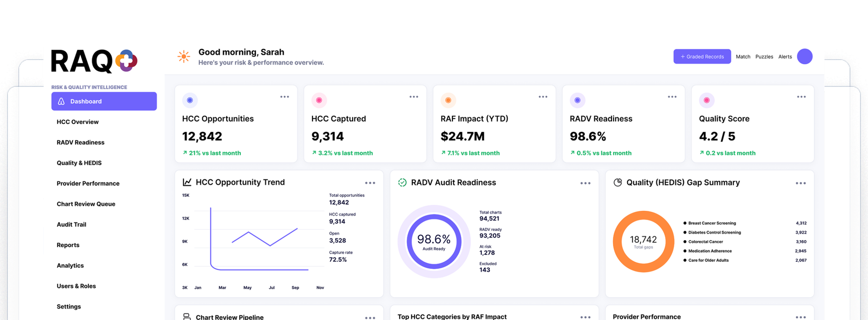Viewport: 868px width, 320px height.
Task: Click the 98.6% Audit Ready donut
Action: (x=434, y=241)
